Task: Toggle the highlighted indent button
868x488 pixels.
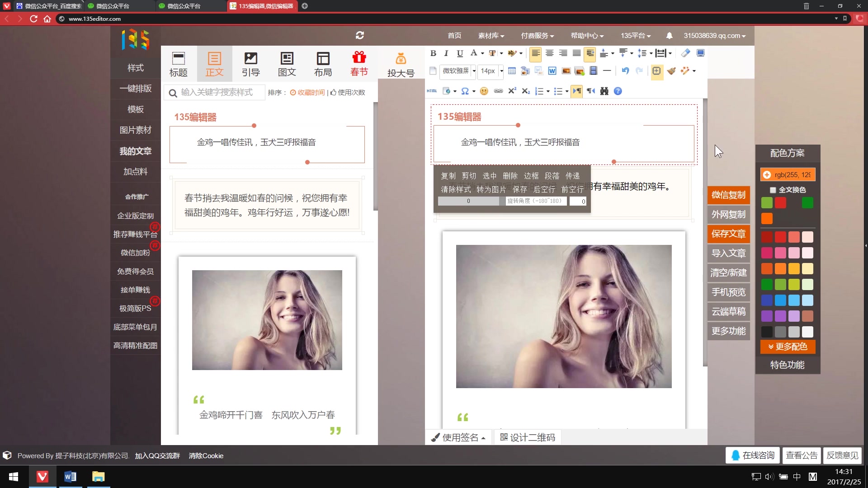Action: [590, 53]
